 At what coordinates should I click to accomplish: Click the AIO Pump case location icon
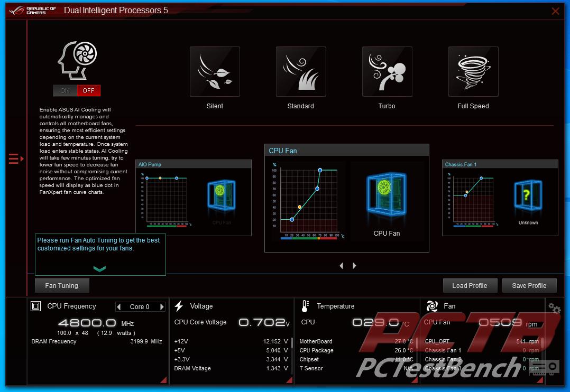[x=222, y=195]
